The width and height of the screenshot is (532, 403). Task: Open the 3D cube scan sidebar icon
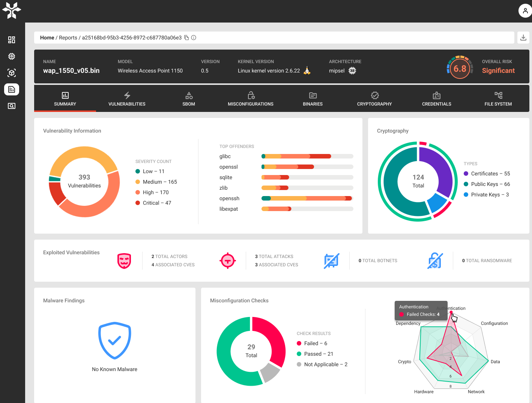(11, 73)
